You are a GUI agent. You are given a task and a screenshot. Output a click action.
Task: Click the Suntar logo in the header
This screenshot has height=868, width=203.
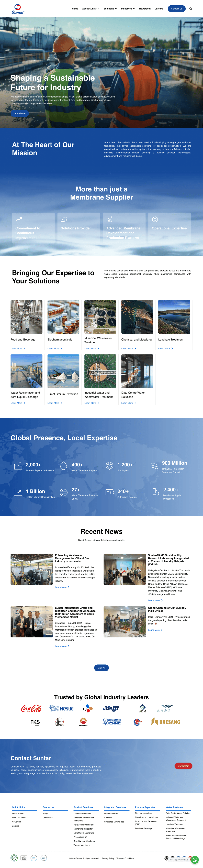(18, 9)
